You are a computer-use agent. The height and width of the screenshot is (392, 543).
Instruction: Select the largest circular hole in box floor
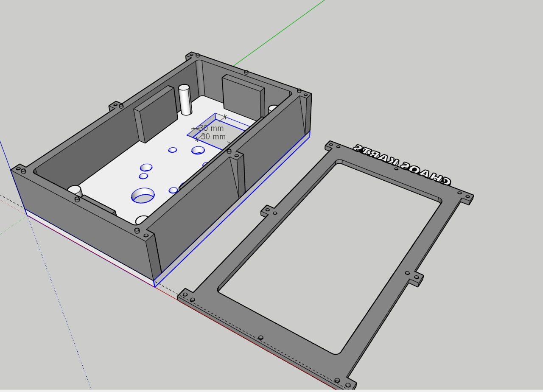[143, 196]
